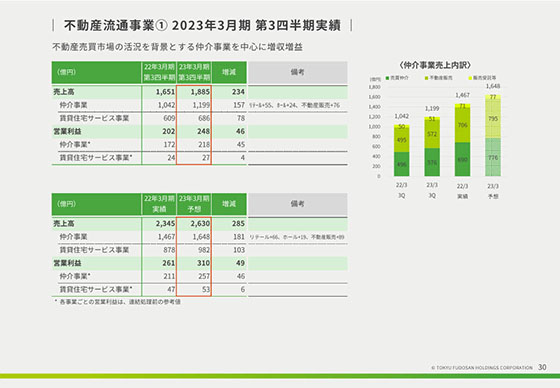
Task: Click the 営業利益 value 261
Action: (x=169, y=263)
